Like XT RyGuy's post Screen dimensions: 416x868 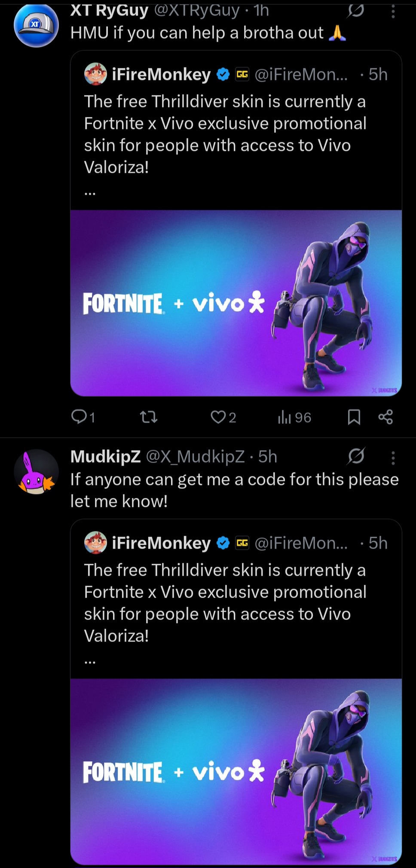point(218,417)
